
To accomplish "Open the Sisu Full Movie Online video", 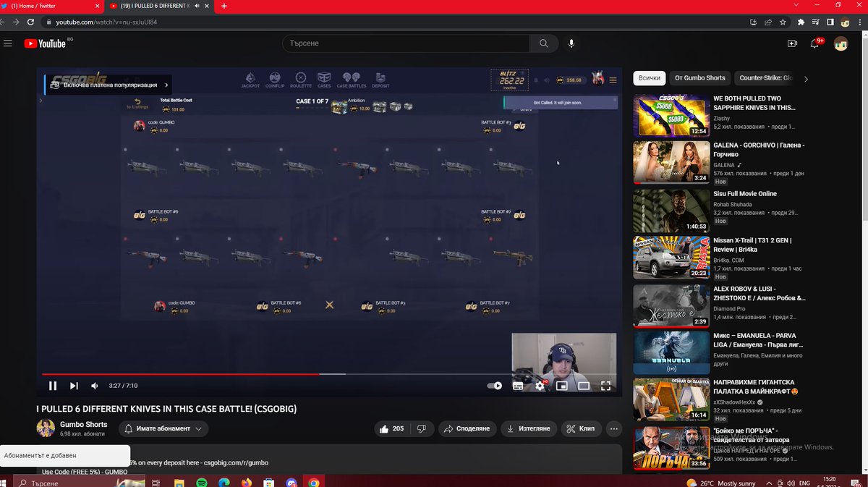I will click(x=745, y=194).
